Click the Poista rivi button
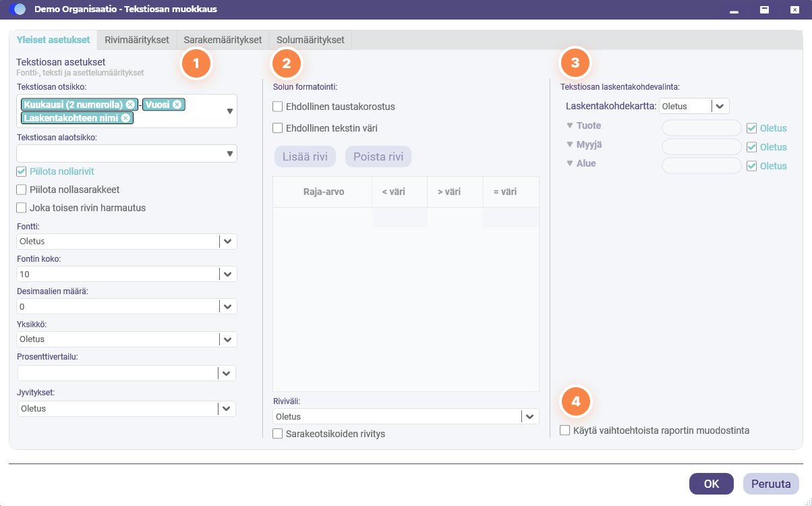The image size is (812, 506). [x=378, y=157]
